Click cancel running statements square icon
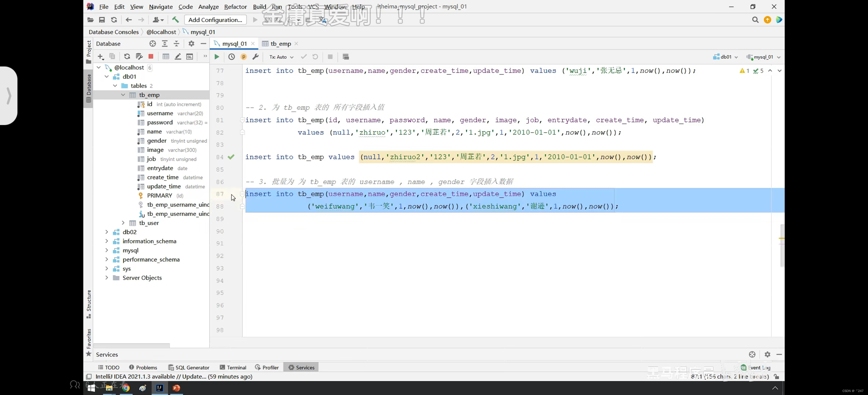 tap(330, 57)
